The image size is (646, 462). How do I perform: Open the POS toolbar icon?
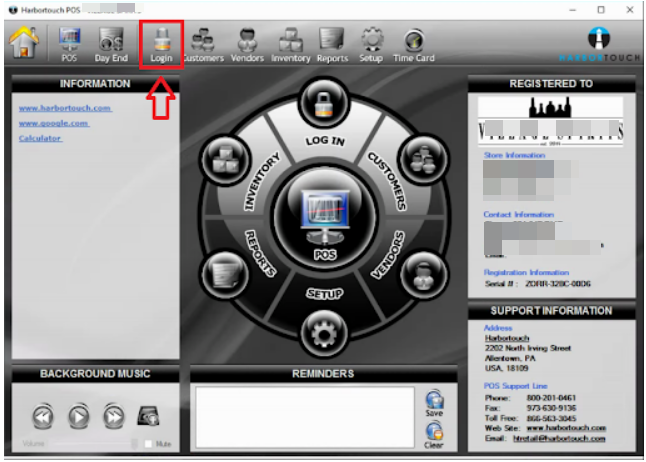coord(69,45)
